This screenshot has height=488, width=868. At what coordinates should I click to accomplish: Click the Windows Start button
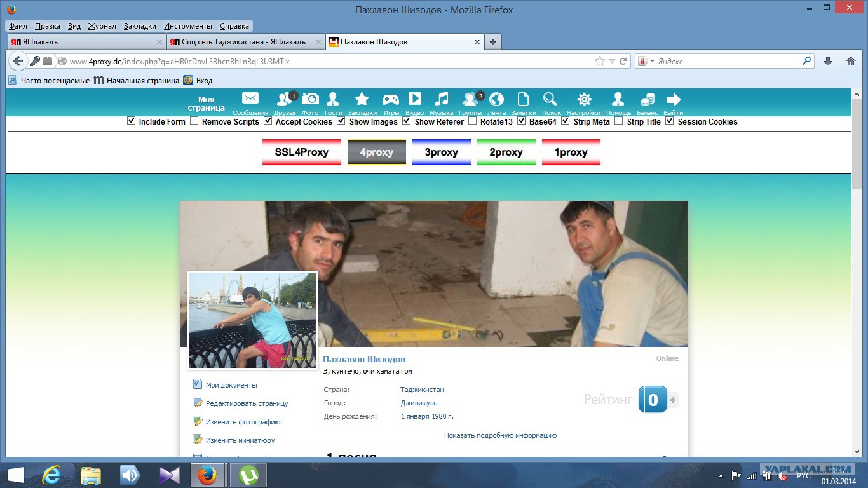click(16, 475)
